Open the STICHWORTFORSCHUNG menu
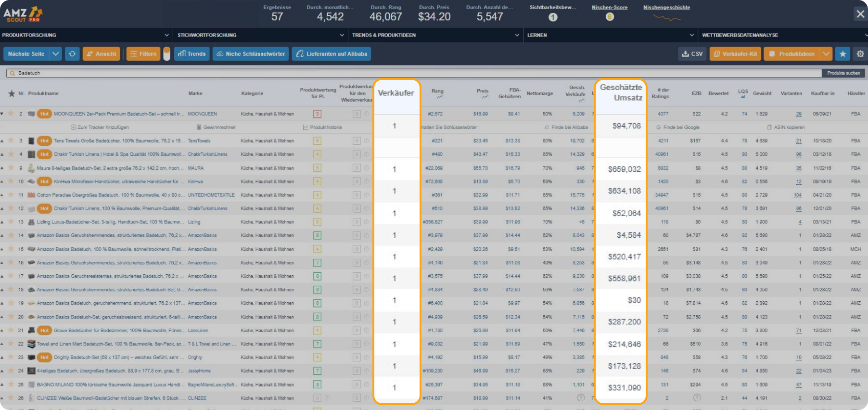The height and width of the screenshot is (410, 868). 261,35
